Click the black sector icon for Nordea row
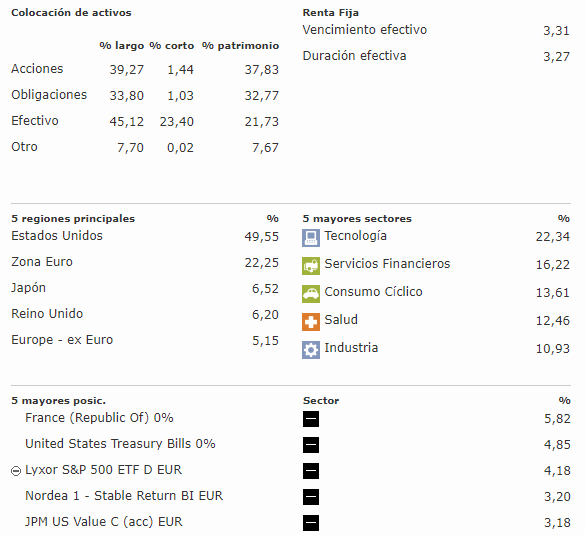This screenshot has height=535, width=585. click(x=311, y=497)
